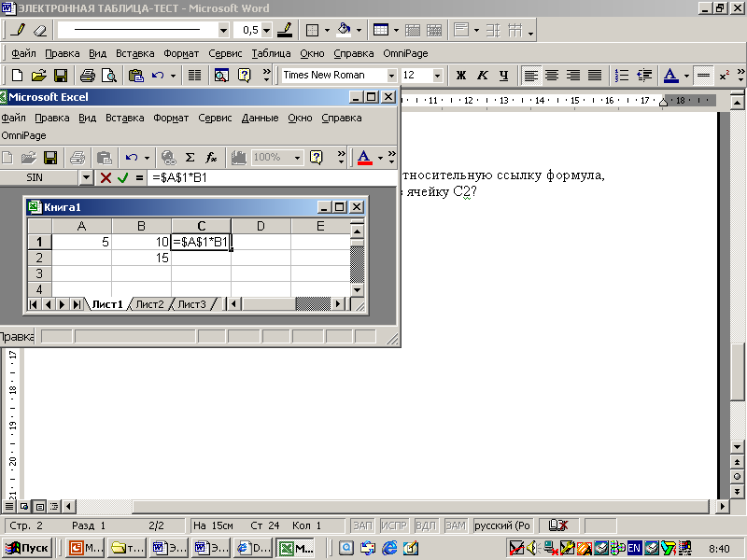Apply Word font color with A swatch

coord(670,76)
